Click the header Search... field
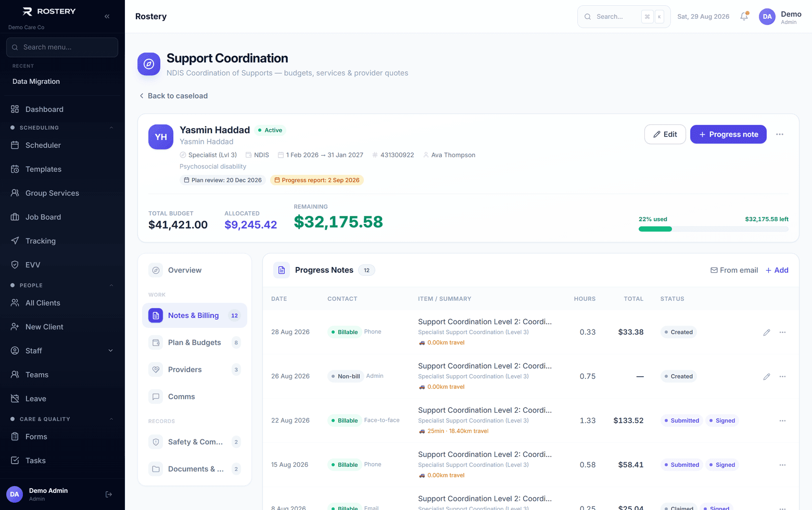812x510 pixels. click(x=624, y=17)
